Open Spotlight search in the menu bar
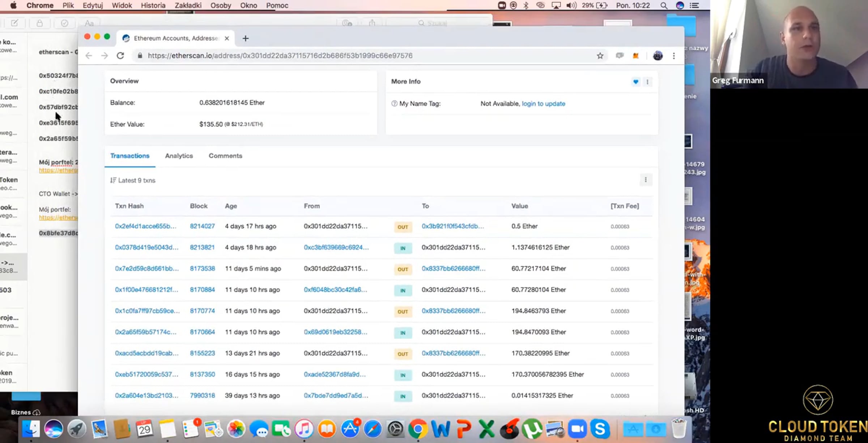Screen dimensions: 868x443 coord(664,5)
